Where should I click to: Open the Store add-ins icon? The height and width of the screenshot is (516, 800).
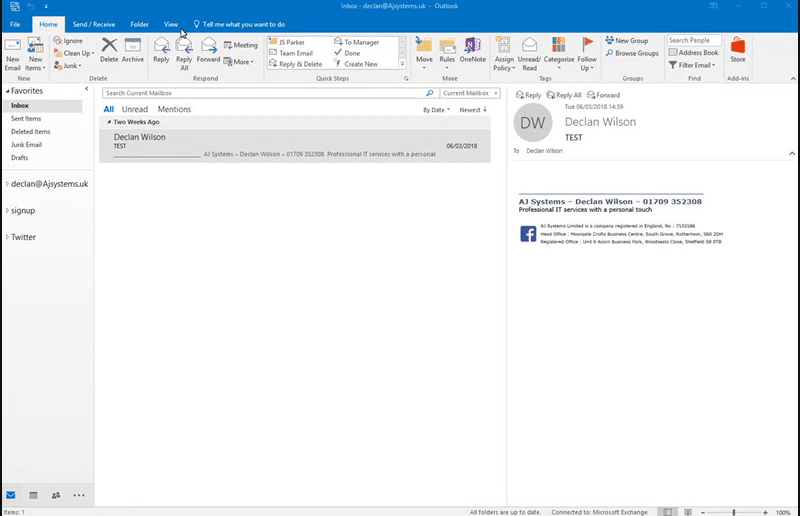(738, 50)
